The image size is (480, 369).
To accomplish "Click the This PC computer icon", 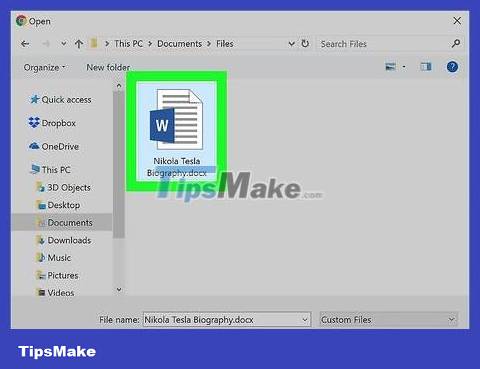I will coord(35,169).
